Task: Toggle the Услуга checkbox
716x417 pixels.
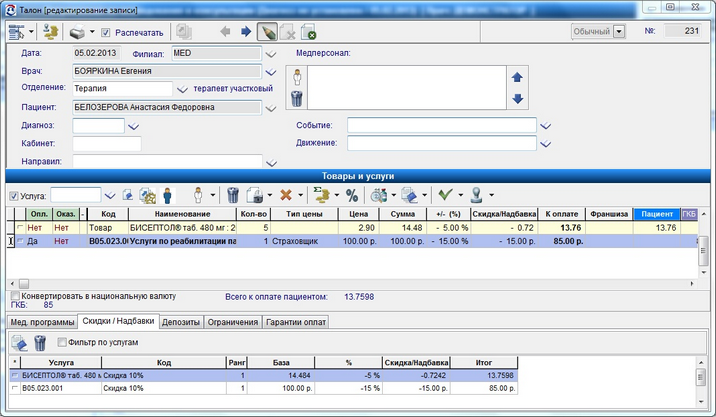Action: pos(14,196)
